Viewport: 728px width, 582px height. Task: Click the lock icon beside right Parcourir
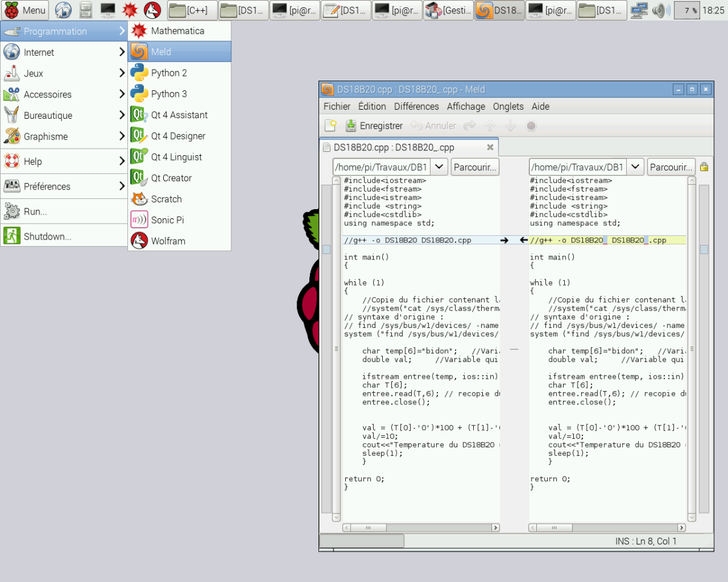click(704, 167)
